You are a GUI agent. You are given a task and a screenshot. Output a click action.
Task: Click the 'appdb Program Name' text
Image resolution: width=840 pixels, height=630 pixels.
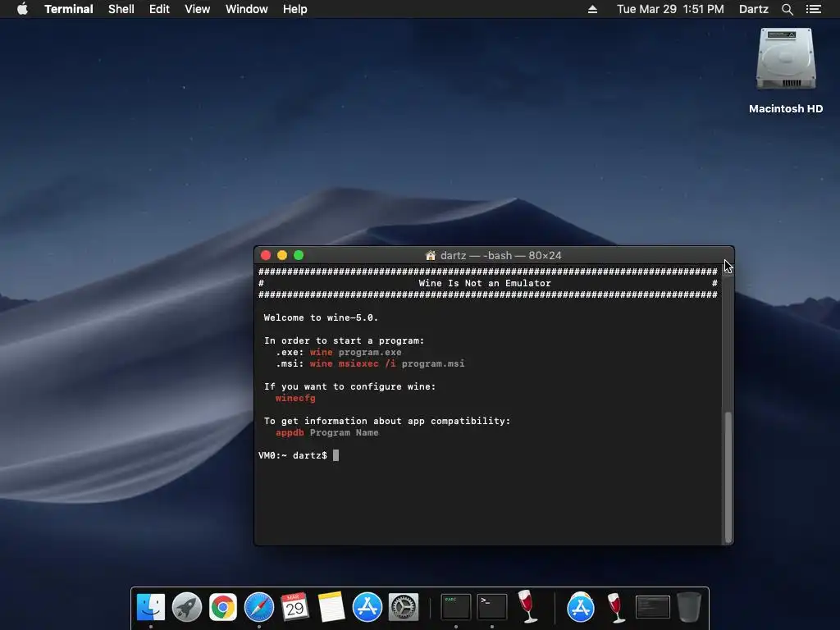coord(326,433)
